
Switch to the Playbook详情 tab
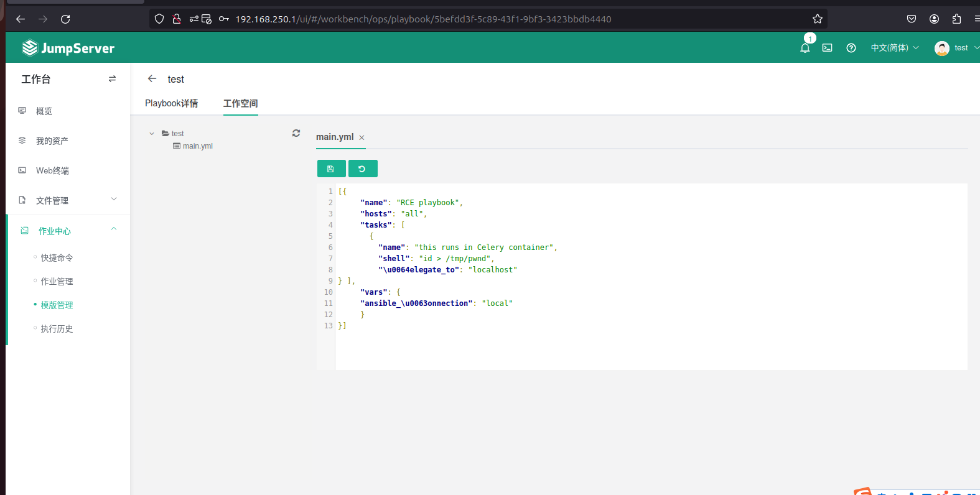171,103
